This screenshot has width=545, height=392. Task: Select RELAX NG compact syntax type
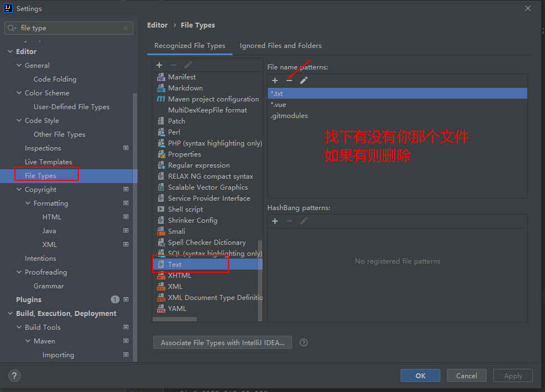[x=208, y=176]
